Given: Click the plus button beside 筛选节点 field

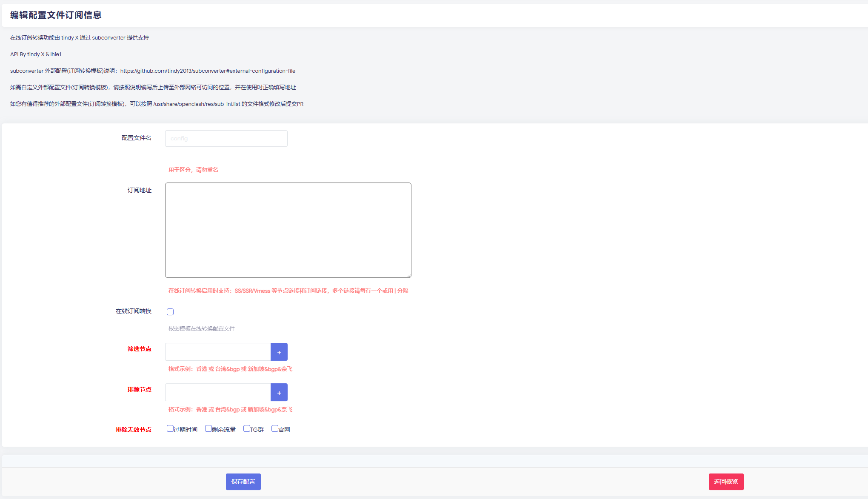Looking at the screenshot, I should (x=279, y=352).
